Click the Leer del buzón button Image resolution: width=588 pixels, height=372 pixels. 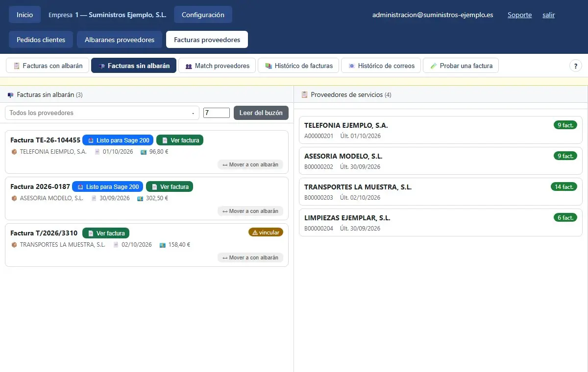tap(261, 113)
